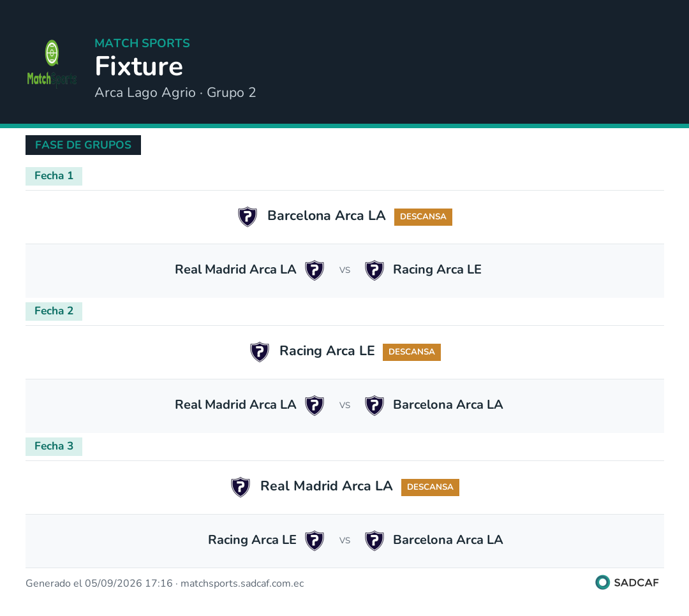Click Racing Arca LE shield in Fecha 3 match
Screen dimensions: 689x616
(315, 541)
